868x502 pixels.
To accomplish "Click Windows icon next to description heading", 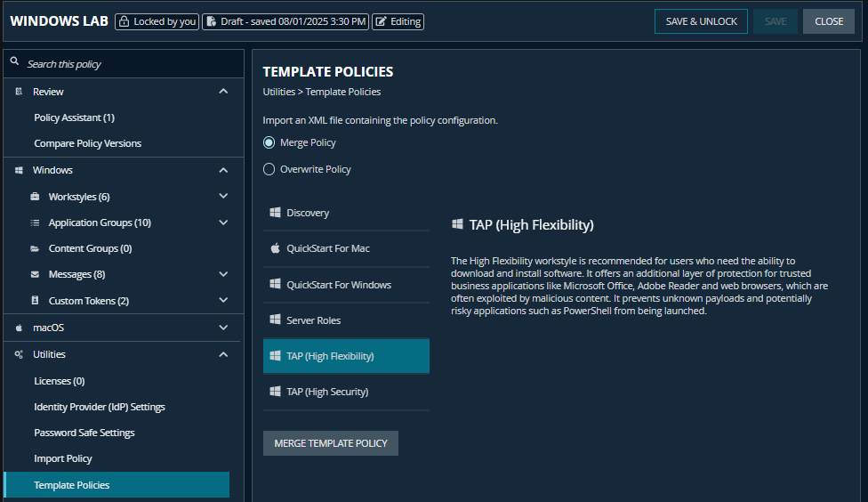I will (457, 223).
